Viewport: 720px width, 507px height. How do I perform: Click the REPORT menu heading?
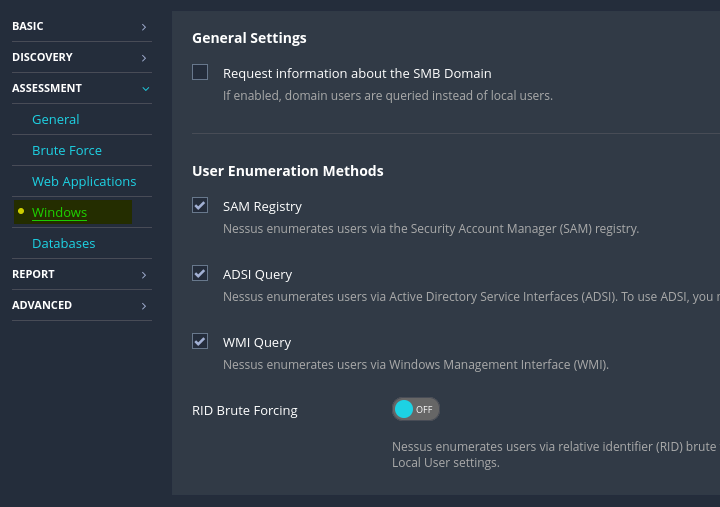point(33,274)
